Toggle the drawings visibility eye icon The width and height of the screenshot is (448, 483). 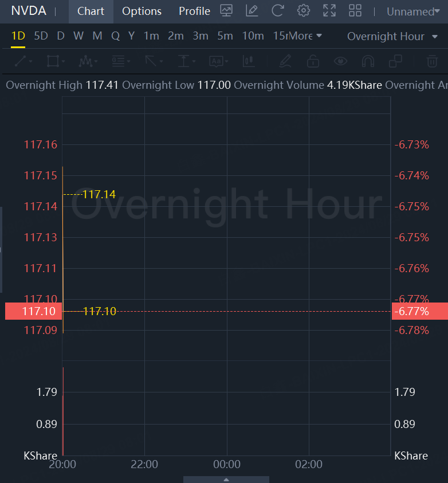[x=341, y=61]
